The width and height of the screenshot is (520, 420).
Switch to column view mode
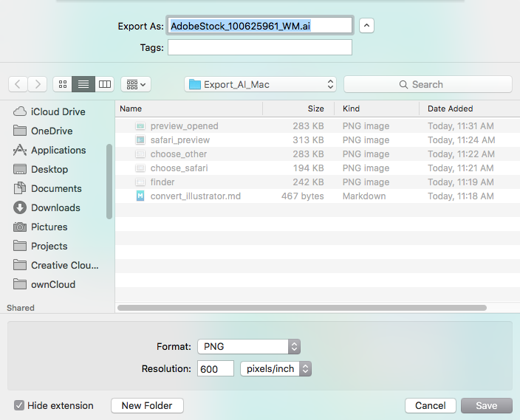click(105, 84)
